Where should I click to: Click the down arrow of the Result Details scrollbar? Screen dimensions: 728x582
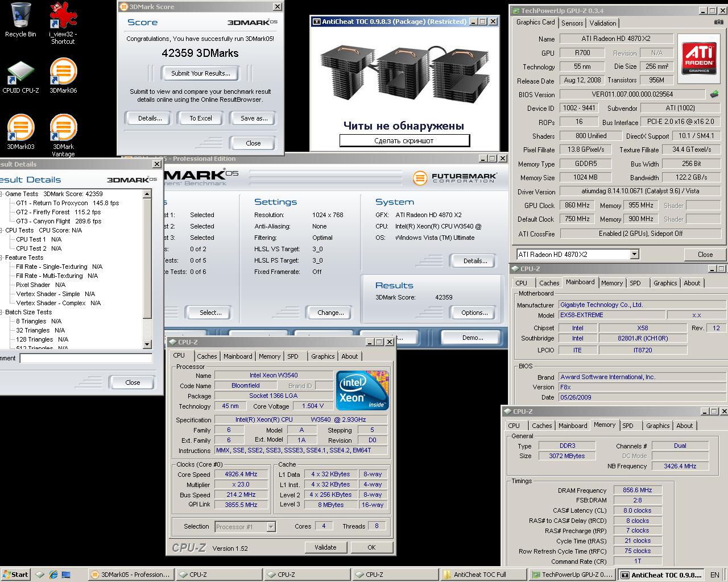[x=147, y=344]
